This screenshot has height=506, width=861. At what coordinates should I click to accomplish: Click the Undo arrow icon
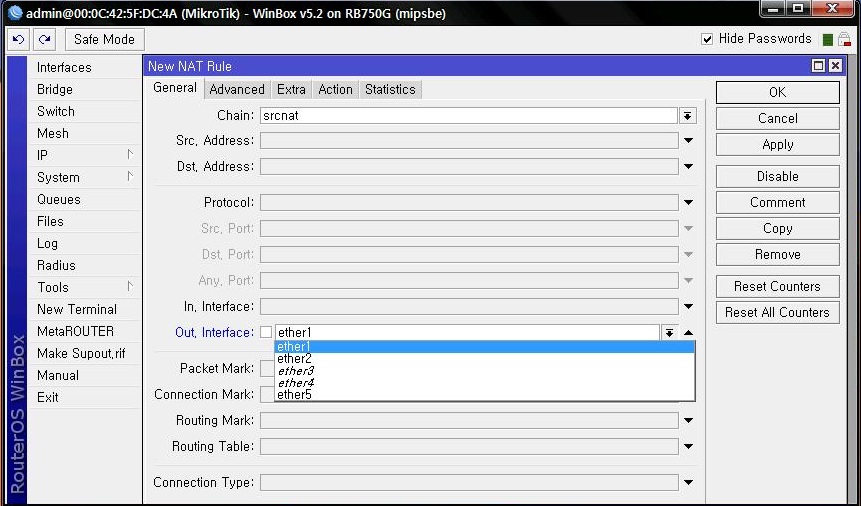click(x=19, y=40)
